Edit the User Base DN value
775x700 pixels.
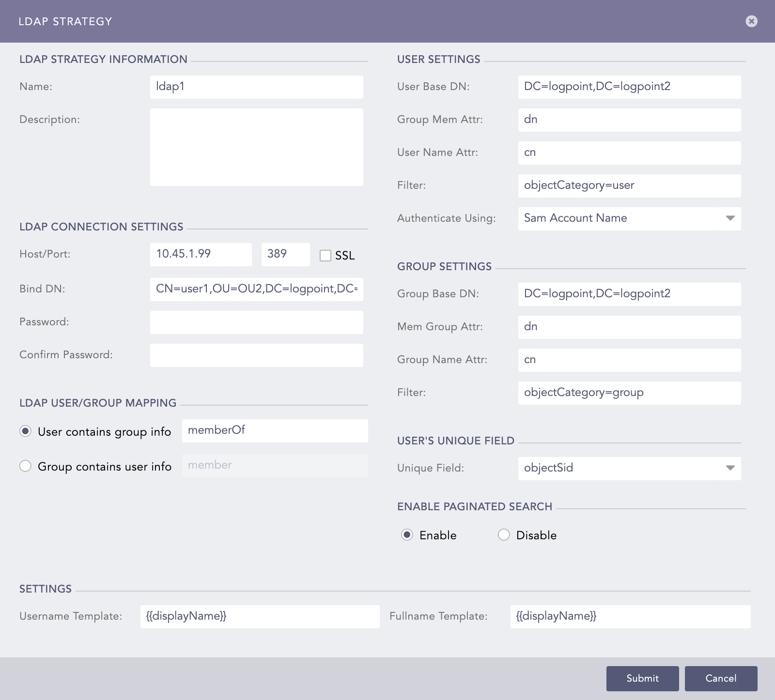click(x=629, y=87)
